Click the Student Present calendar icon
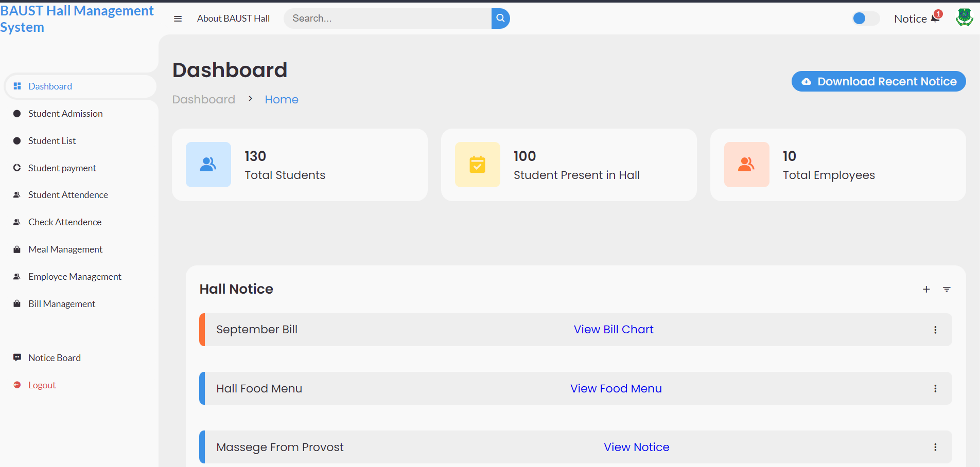980x467 pixels. click(x=477, y=165)
